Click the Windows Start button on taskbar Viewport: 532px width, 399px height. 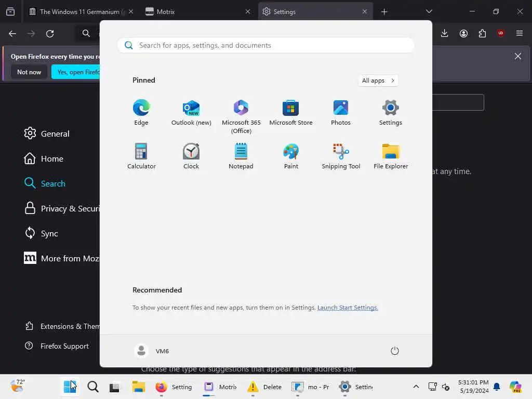click(x=70, y=387)
